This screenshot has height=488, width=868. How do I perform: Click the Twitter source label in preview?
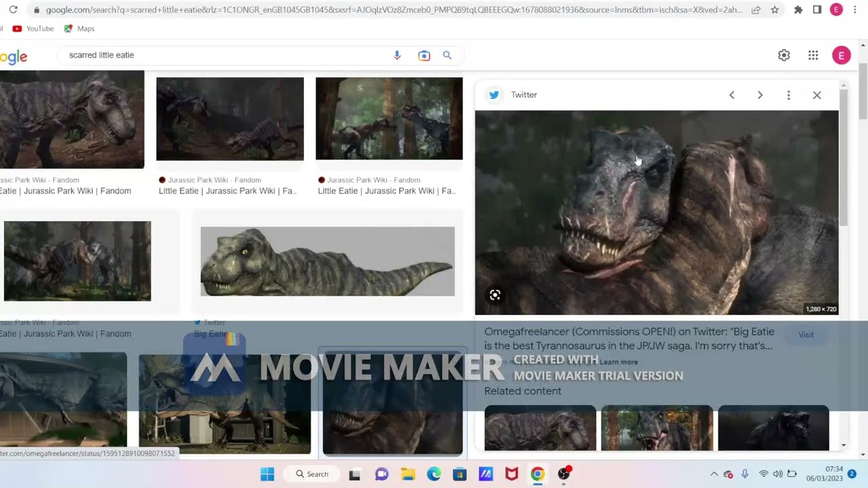click(x=524, y=95)
